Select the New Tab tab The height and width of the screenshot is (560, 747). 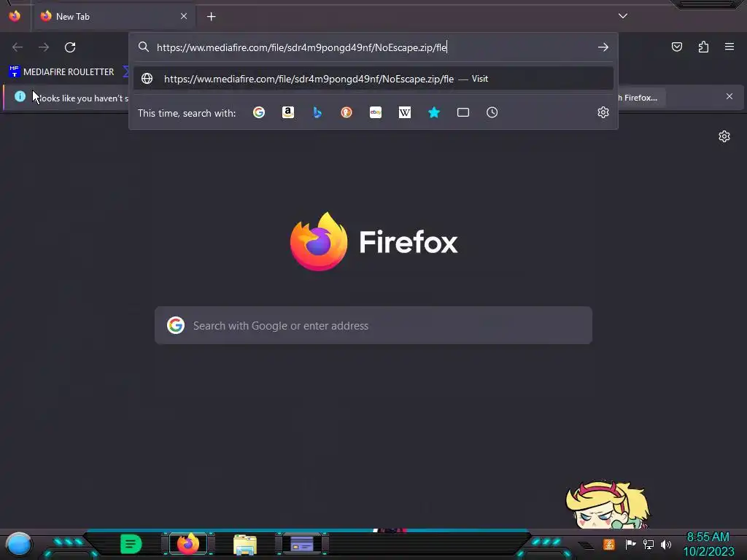point(114,16)
